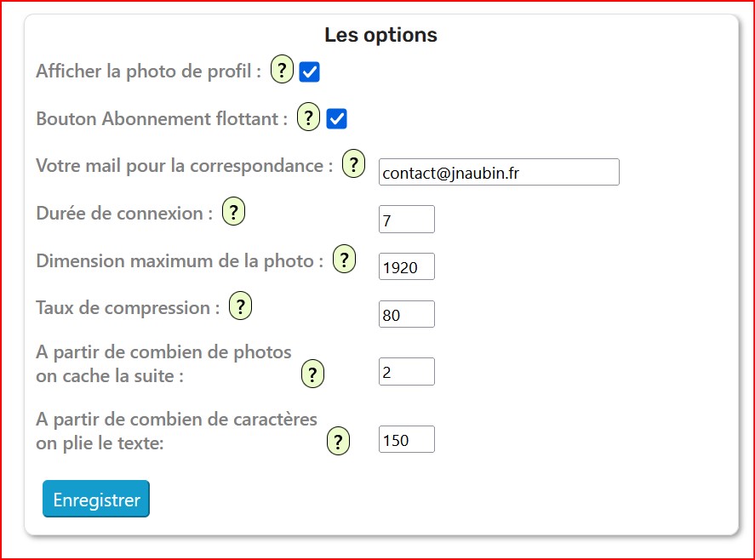Click help icon for photos on cache la suite
Image resolution: width=755 pixels, height=560 pixels.
point(312,374)
